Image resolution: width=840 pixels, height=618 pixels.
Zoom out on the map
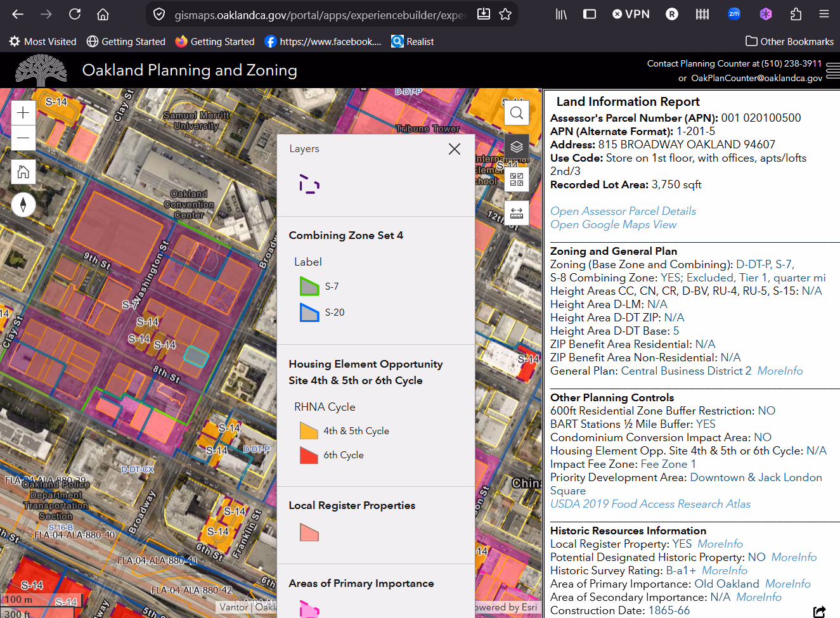coord(23,138)
